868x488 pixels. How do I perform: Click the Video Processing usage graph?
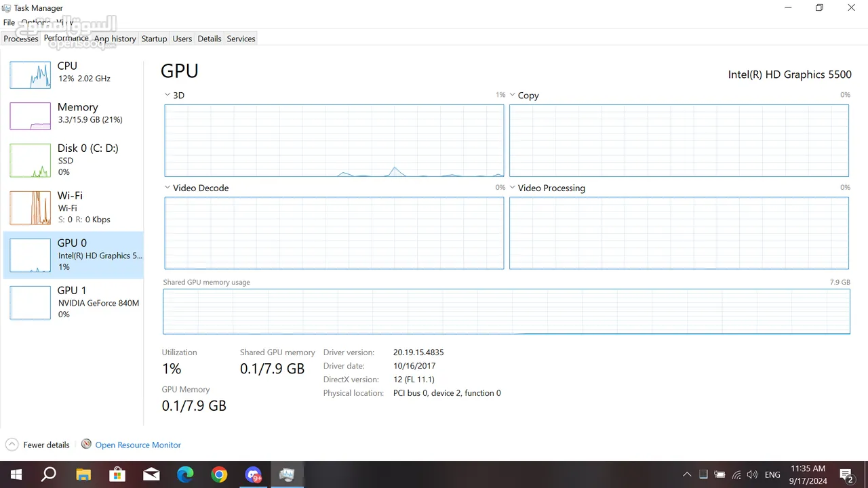coord(679,233)
